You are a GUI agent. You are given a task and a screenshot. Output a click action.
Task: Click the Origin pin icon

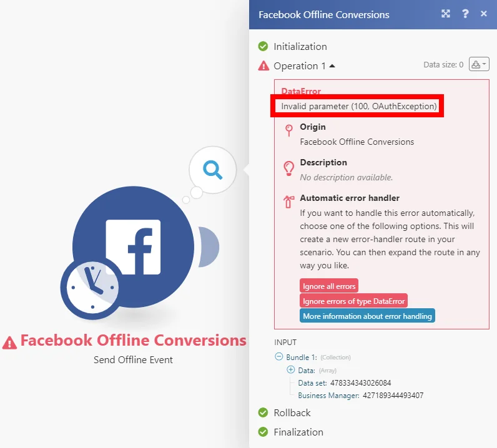(x=288, y=130)
